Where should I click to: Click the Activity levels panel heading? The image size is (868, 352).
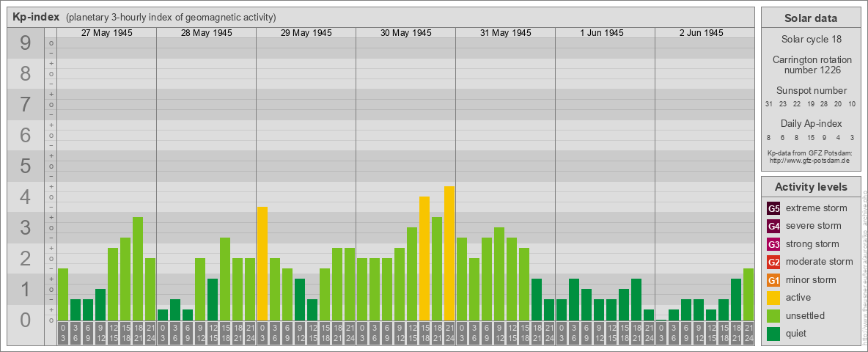(x=810, y=187)
